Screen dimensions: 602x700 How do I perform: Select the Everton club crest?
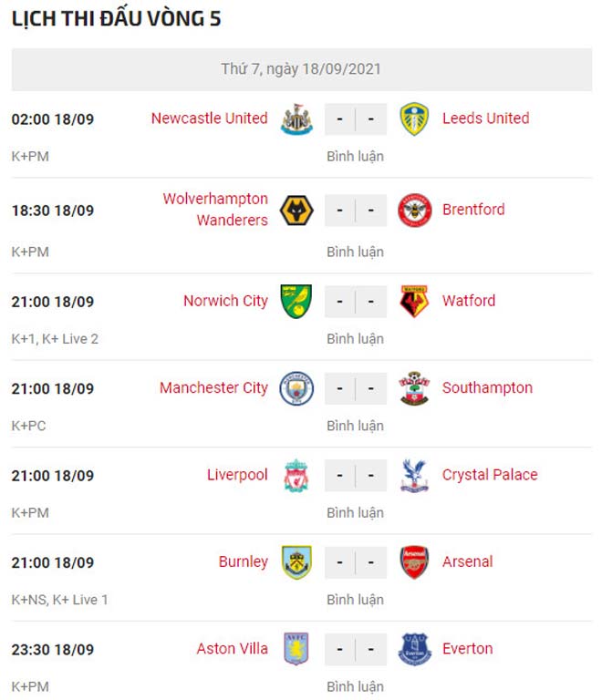tap(414, 650)
